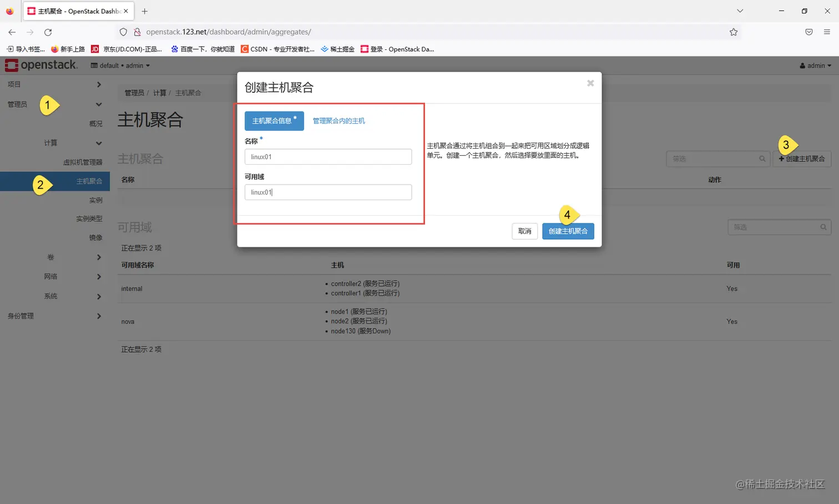Select 主机聚合 in the sidebar

click(55, 181)
